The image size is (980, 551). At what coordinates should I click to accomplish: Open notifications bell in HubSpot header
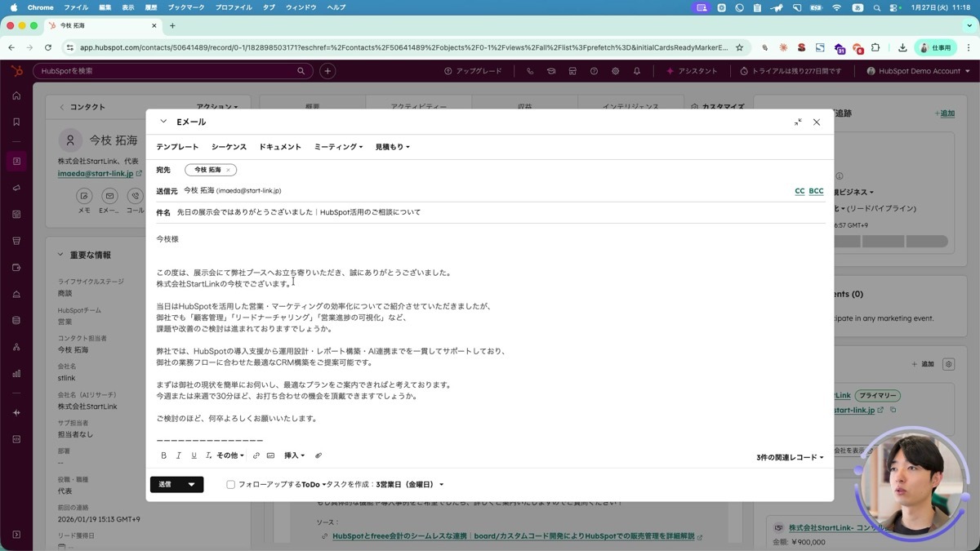pyautogui.click(x=637, y=71)
